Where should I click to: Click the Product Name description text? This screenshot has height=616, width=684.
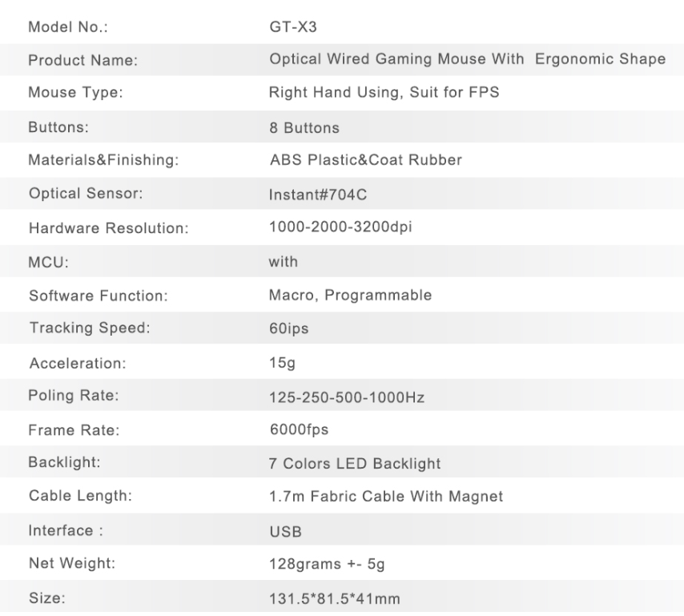point(467,59)
